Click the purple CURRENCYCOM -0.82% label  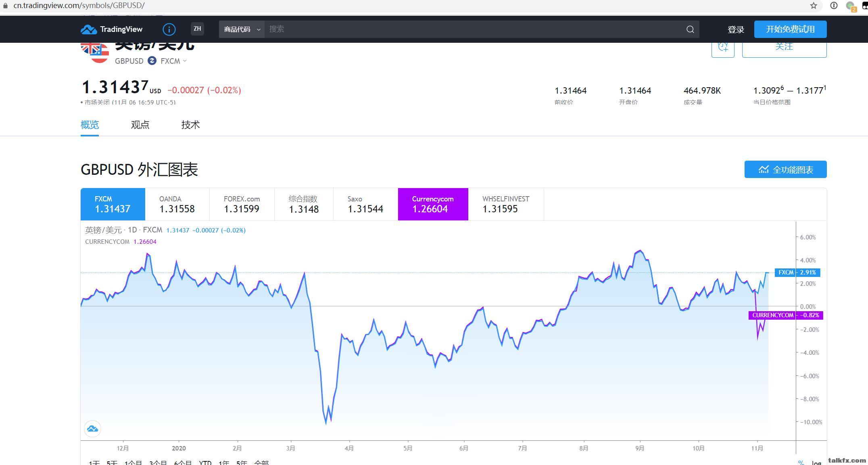785,315
